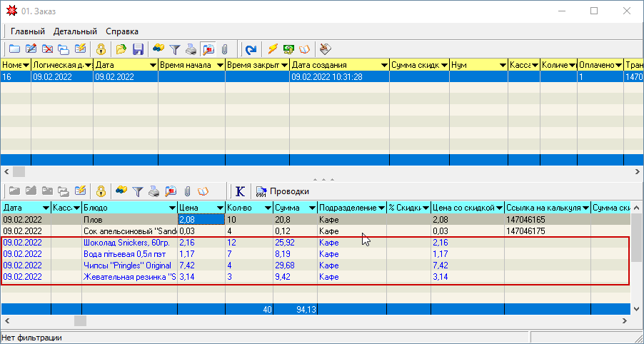Select the Шоколад Snickers row

pos(129,243)
